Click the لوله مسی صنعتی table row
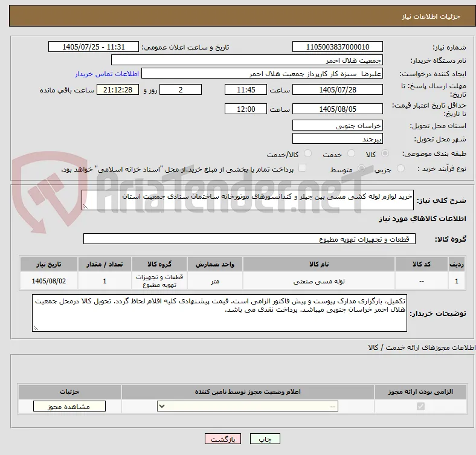 (243, 281)
